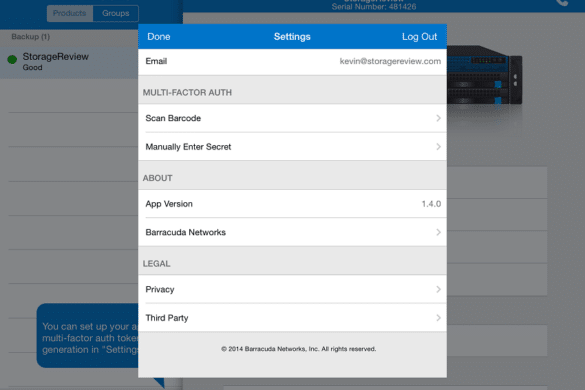
Task: Switch to Groups tab in background
Action: click(116, 13)
